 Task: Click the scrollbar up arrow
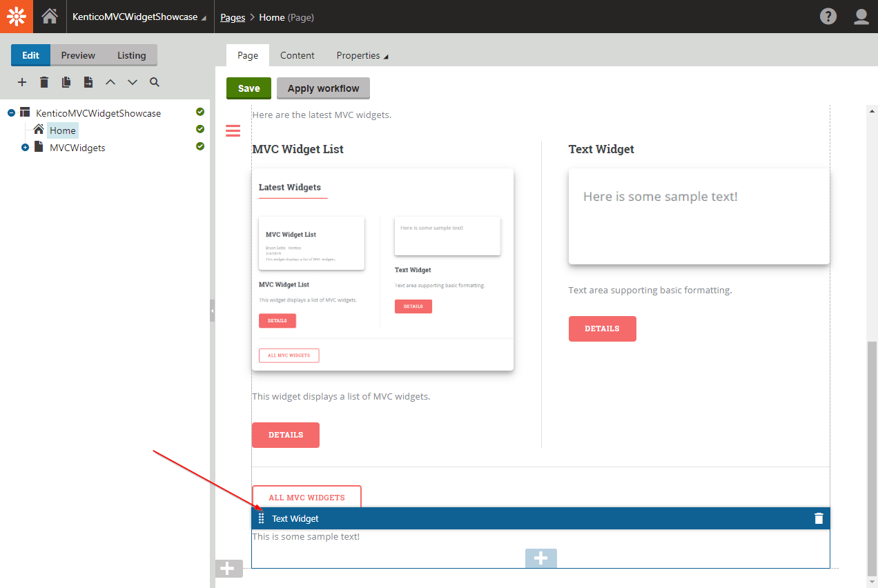(x=872, y=110)
